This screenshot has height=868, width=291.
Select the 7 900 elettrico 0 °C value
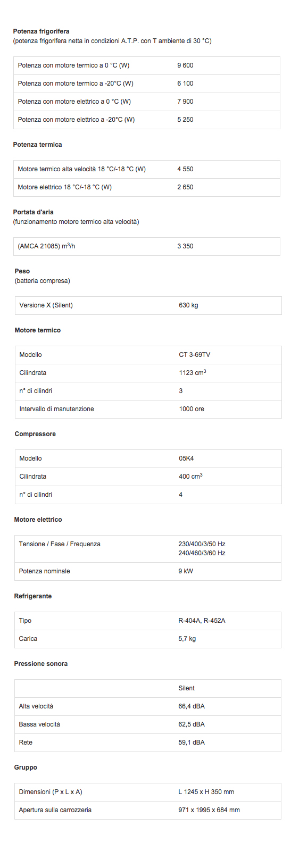(x=185, y=102)
